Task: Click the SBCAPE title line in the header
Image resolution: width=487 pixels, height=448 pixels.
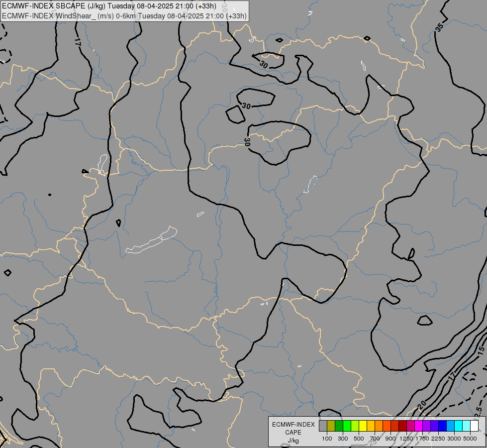Action: tap(109, 6)
